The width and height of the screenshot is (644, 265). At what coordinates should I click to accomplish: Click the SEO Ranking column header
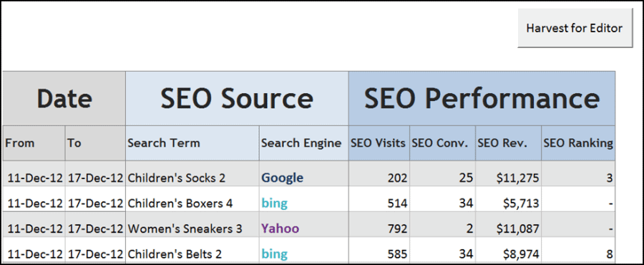[x=578, y=143]
